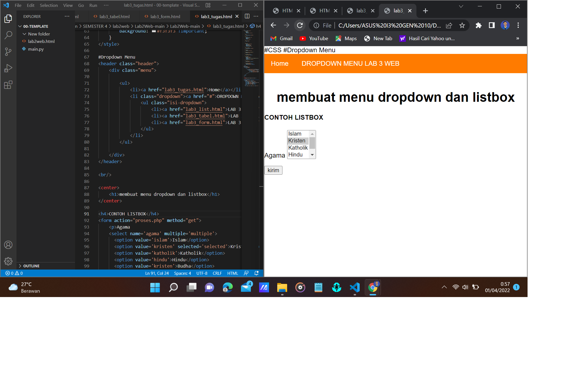588x368 pixels.
Task: Open the Search view in VS Code
Action: (x=8, y=35)
